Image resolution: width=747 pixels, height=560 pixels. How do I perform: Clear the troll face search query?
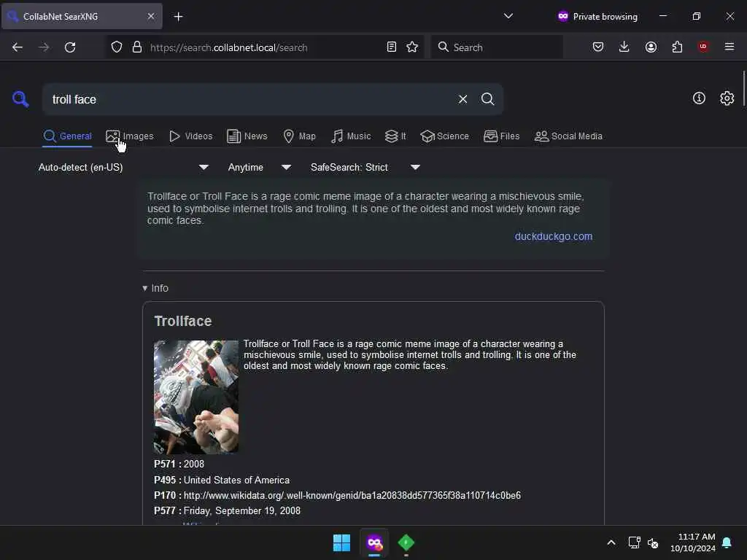point(462,99)
